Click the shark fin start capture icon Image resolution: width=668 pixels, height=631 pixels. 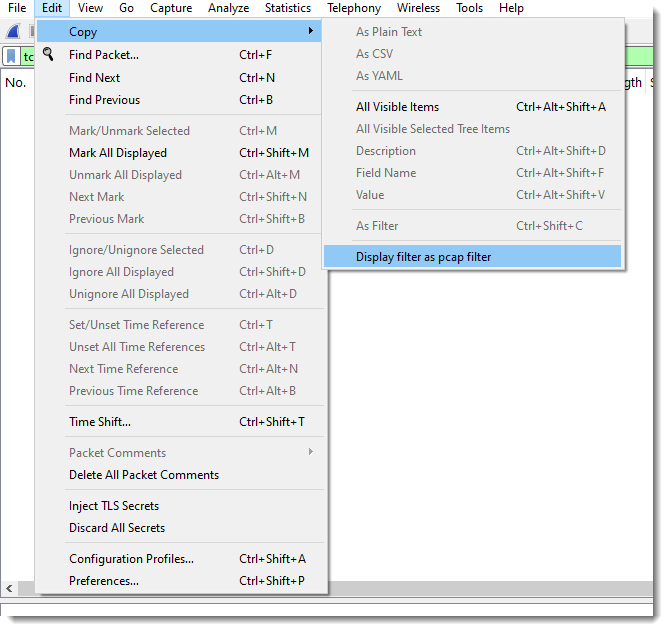pos(13,32)
